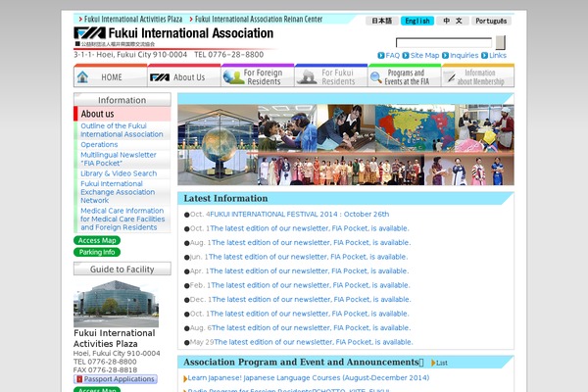588x392 pixels.
Task: Click the arrow icon beside FAQ
Action: 381,56
